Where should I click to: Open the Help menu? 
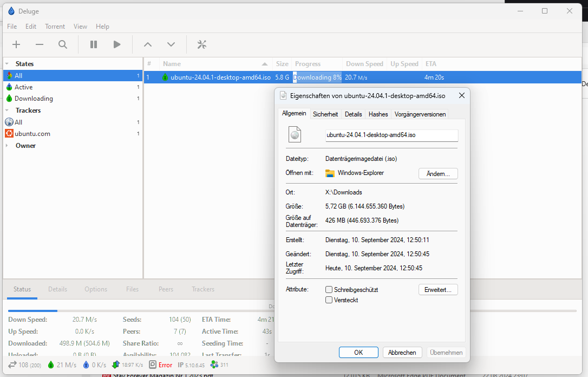(102, 26)
